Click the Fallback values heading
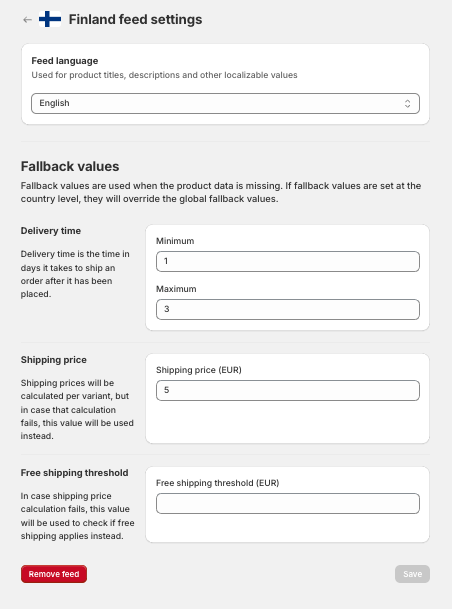 click(x=70, y=166)
